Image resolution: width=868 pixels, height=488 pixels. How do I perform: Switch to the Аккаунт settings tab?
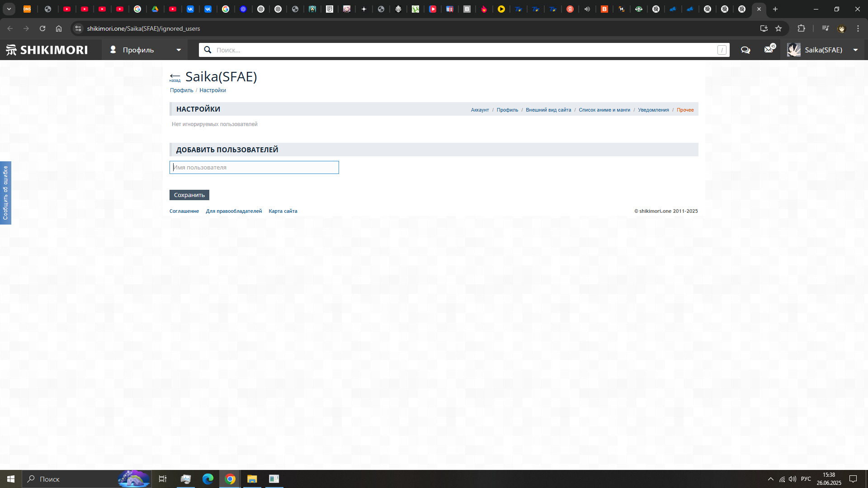pos(480,110)
